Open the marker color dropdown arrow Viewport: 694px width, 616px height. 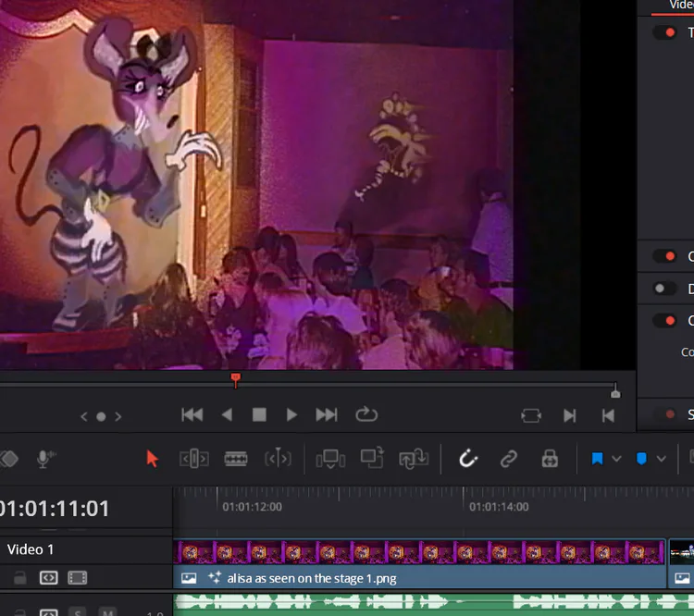(x=662, y=459)
